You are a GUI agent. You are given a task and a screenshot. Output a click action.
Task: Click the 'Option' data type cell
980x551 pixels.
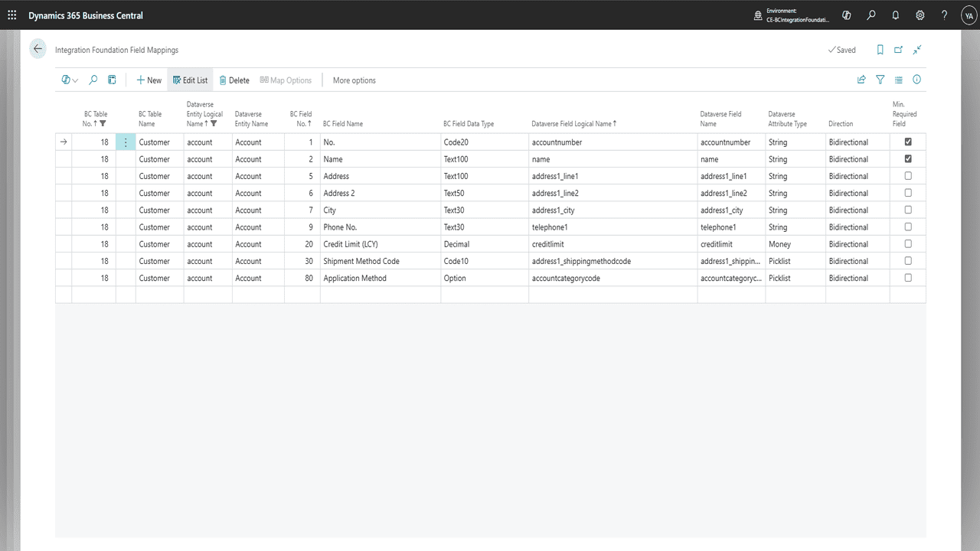tap(485, 278)
